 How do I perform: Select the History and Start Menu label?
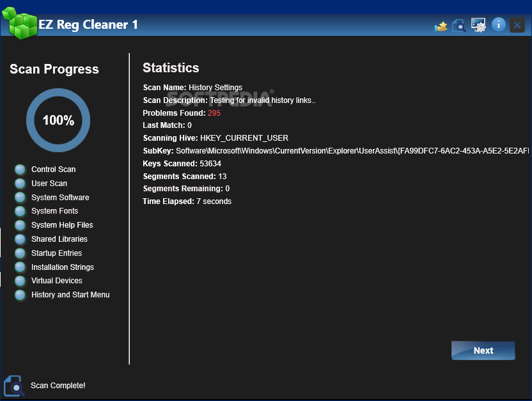(x=70, y=295)
